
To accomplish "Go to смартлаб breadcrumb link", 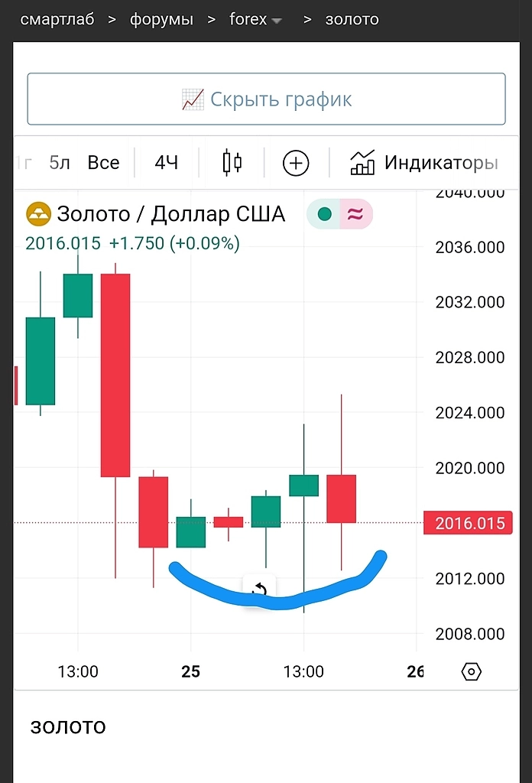I will click(x=57, y=19).
